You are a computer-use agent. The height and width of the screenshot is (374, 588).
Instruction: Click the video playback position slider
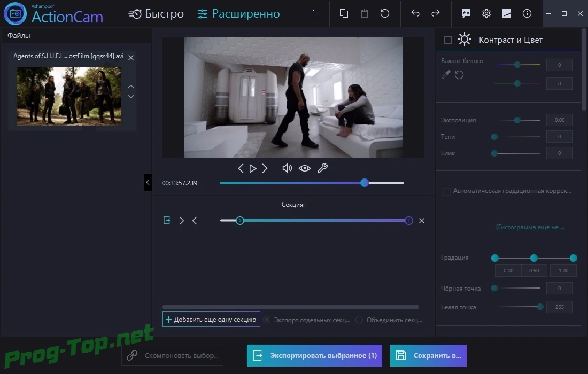312,183
